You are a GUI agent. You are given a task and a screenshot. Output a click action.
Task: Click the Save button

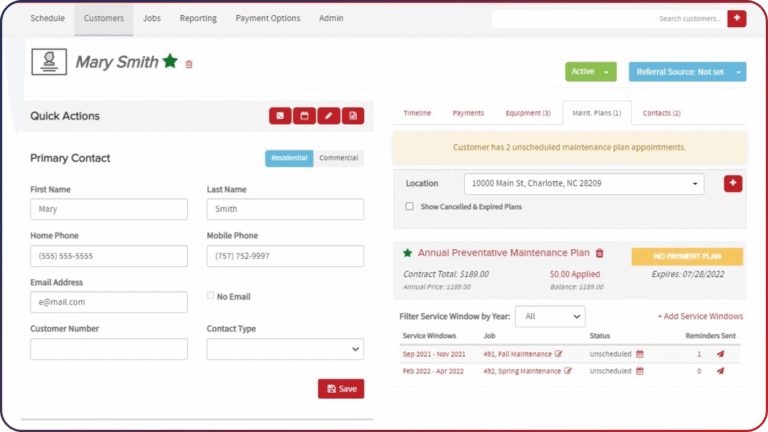[x=341, y=389]
